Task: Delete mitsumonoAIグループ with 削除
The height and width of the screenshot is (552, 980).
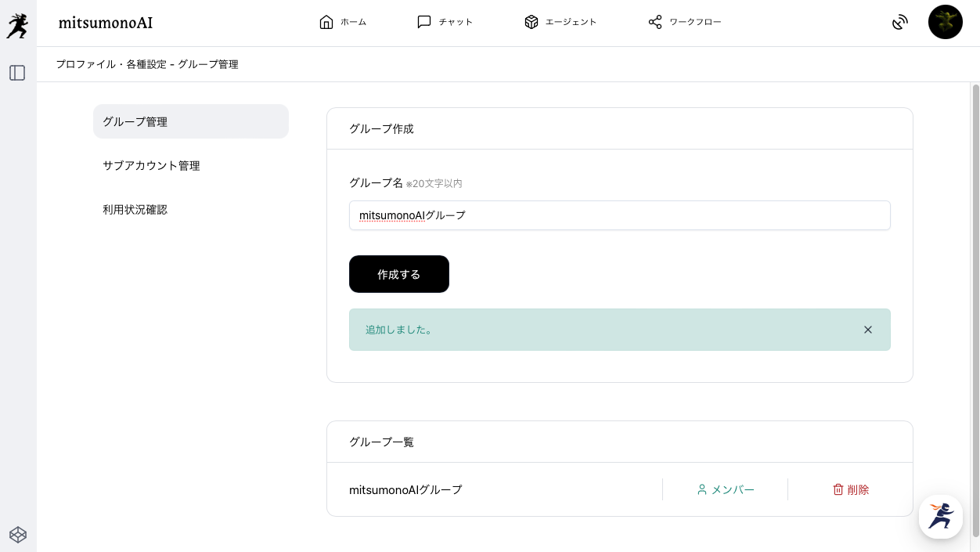Action: [851, 489]
